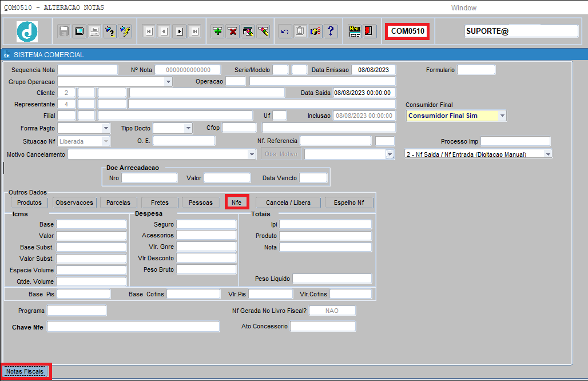Open the Espelho Nf button

pyautogui.click(x=349, y=203)
